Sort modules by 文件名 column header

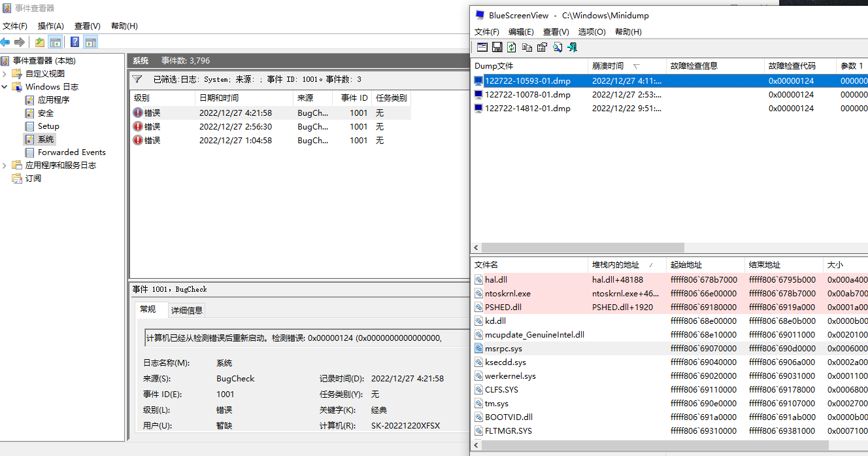[x=529, y=265]
